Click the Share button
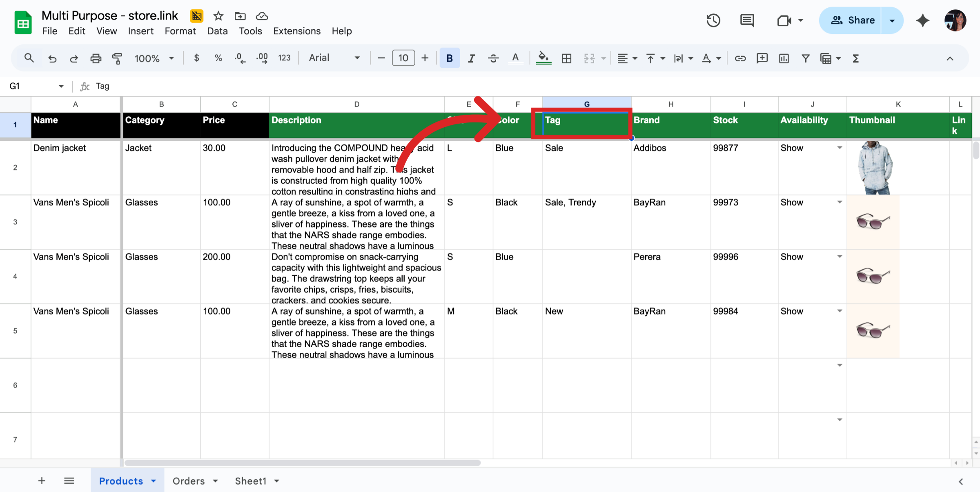Image resolution: width=980 pixels, height=492 pixels. 852,20
